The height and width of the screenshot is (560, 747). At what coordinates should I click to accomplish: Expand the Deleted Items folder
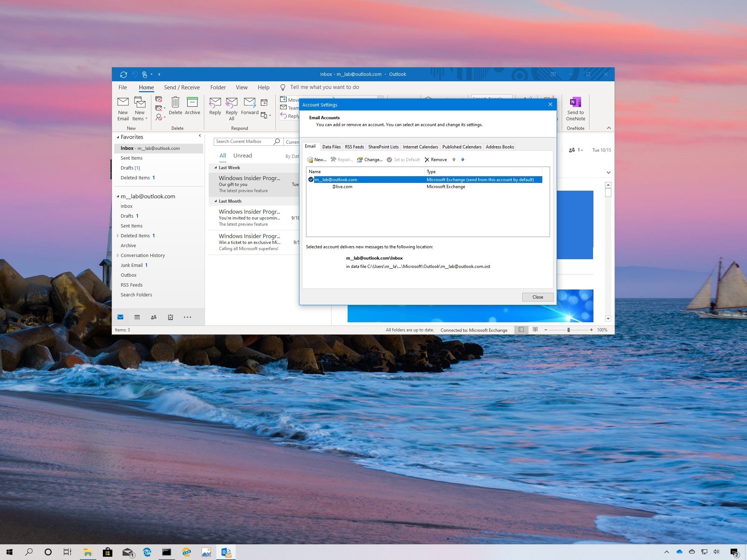pos(118,235)
